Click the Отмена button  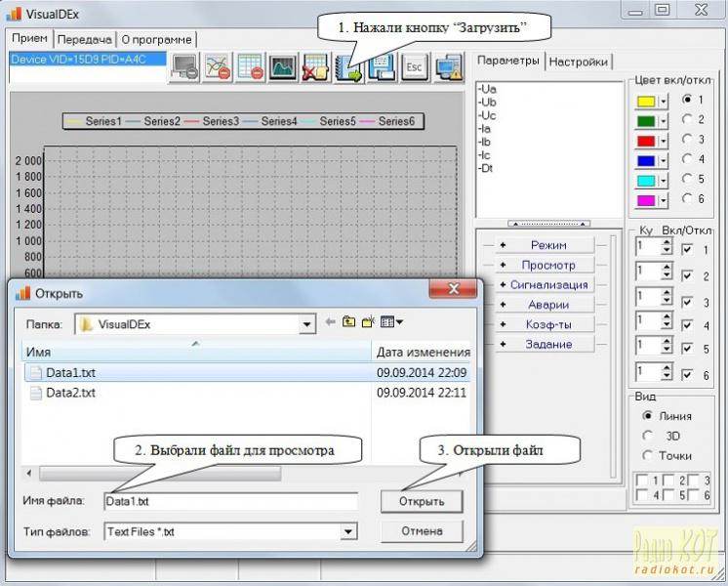pos(422,531)
